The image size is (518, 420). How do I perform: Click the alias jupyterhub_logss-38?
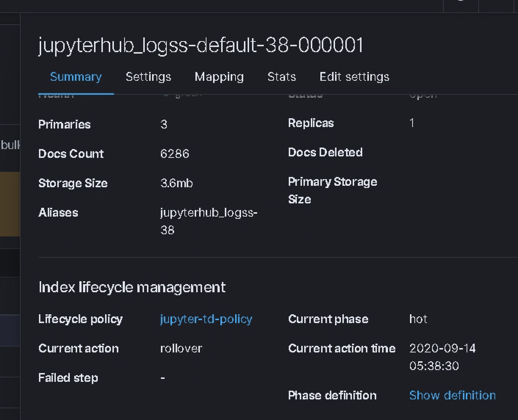point(208,221)
